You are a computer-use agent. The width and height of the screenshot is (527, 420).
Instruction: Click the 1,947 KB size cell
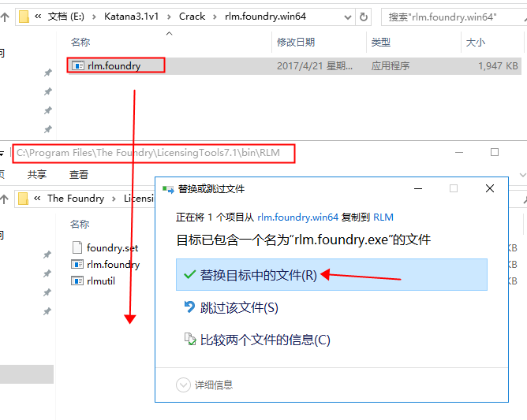[x=498, y=66]
